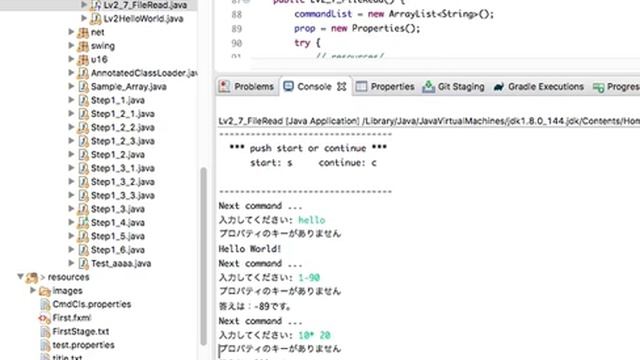Click the images folder icon
The height and width of the screenshot is (360, 640).
(x=44, y=291)
